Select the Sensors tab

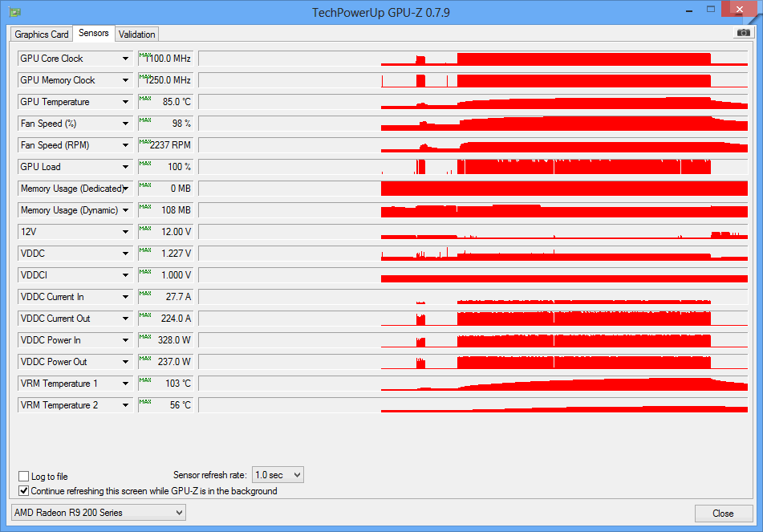coord(93,33)
